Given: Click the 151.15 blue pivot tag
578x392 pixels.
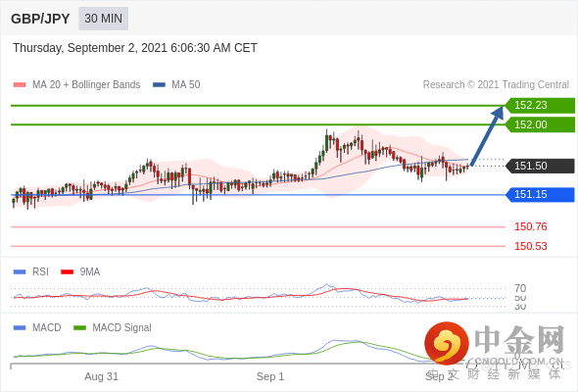Looking at the screenshot, I should click(540, 194).
